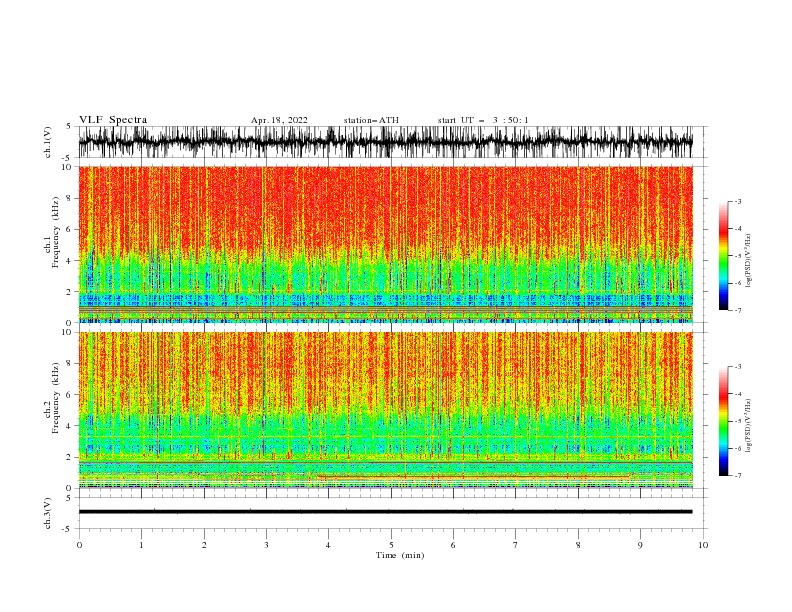Click the "-5" volt tick on ch.3(V) axis
Image resolution: width=792 pixels, height=612 pixels.
point(67,529)
